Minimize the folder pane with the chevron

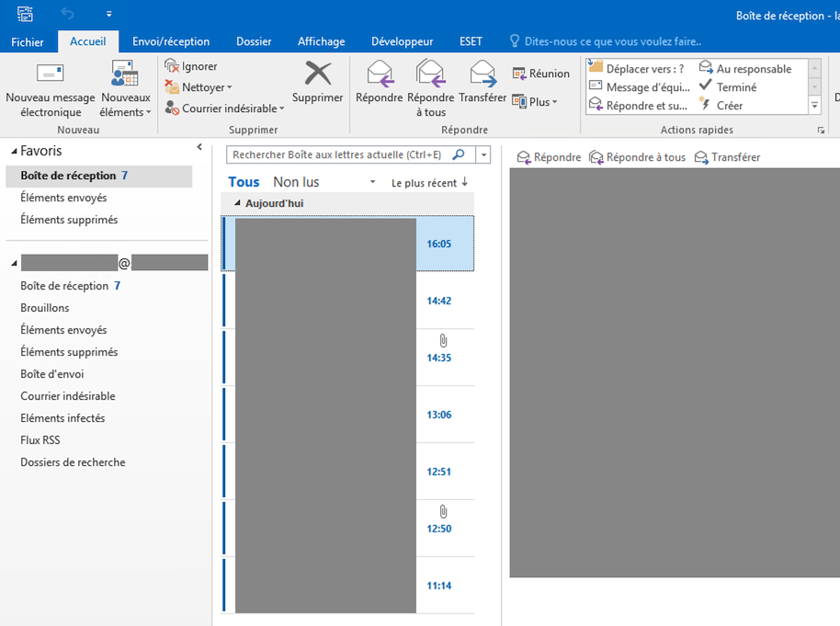pos(199,146)
